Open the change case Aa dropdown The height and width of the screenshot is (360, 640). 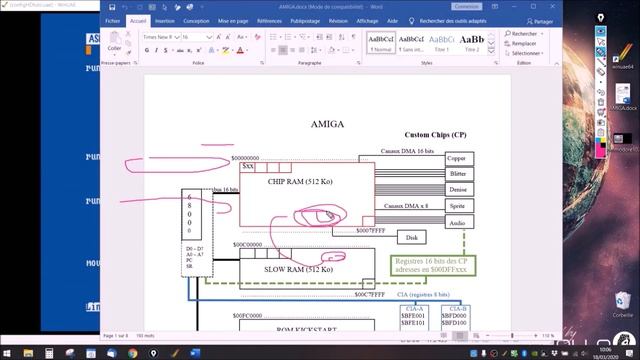tap(242, 37)
